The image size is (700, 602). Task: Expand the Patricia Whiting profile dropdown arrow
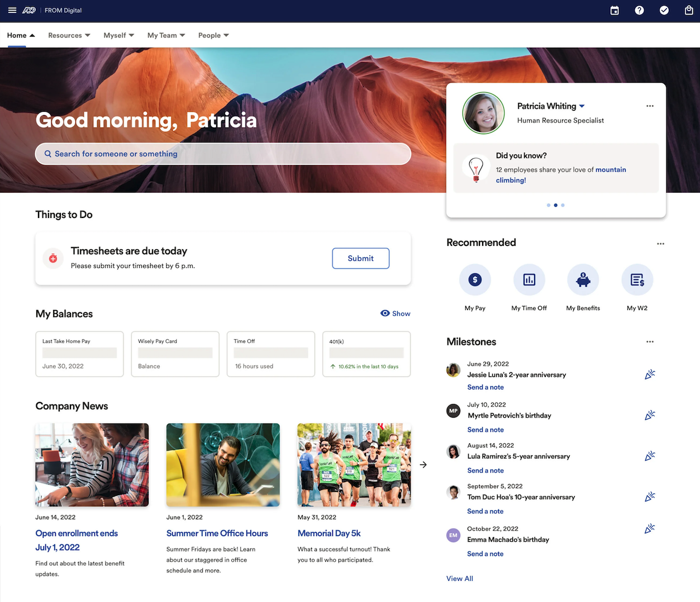click(582, 106)
